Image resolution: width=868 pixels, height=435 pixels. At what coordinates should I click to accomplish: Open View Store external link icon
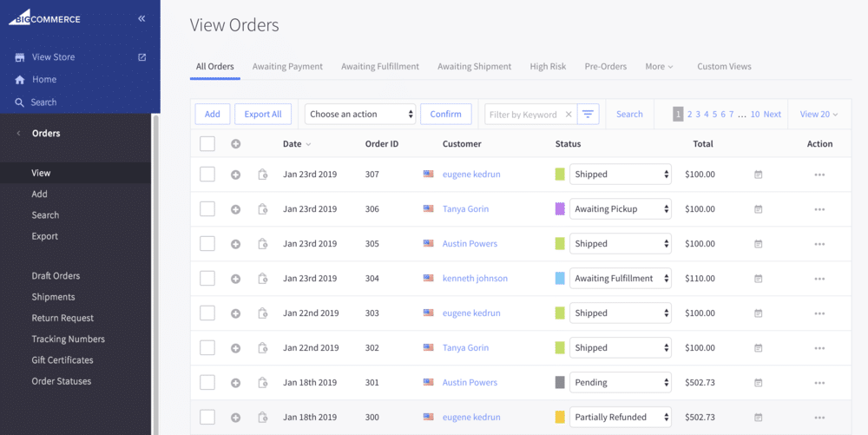click(x=142, y=57)
